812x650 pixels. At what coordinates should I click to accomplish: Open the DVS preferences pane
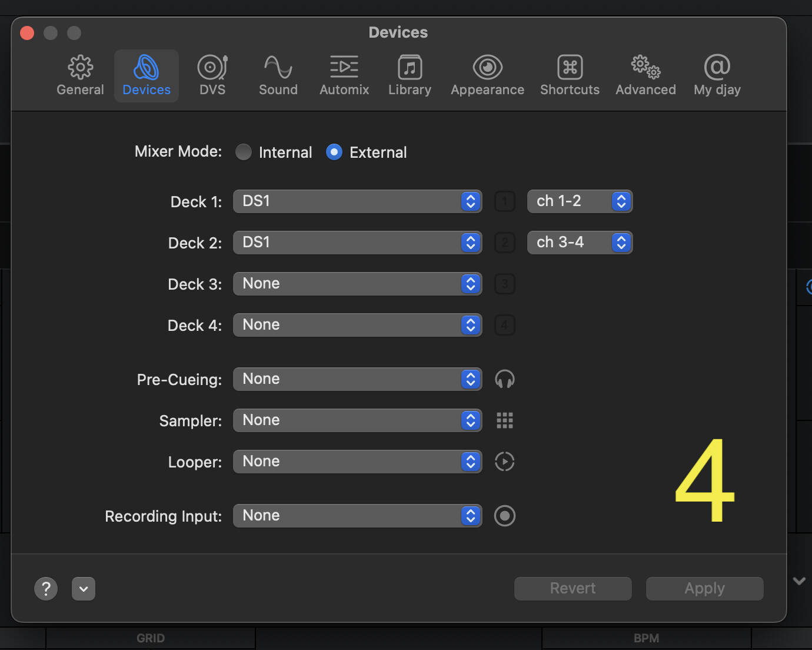[x=212, y=75]
